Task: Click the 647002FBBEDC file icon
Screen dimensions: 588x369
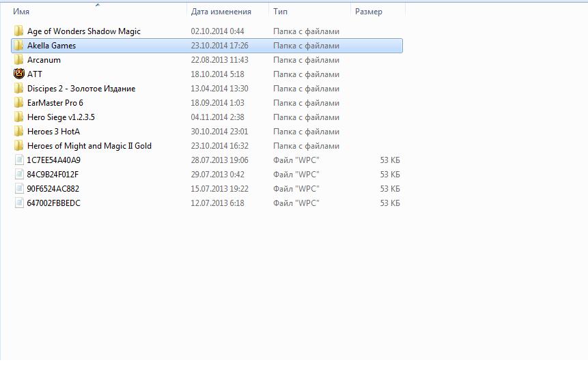Action: coord(19,203)
